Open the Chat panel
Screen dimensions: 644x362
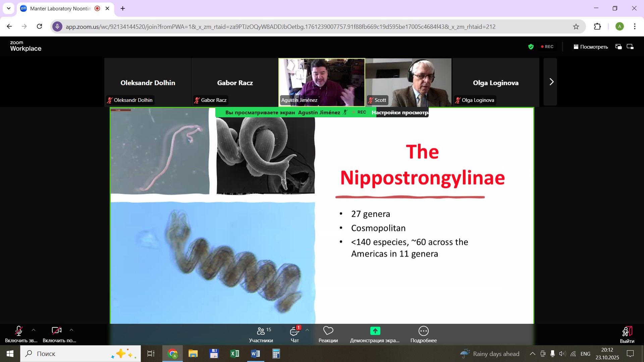point(294,332)
